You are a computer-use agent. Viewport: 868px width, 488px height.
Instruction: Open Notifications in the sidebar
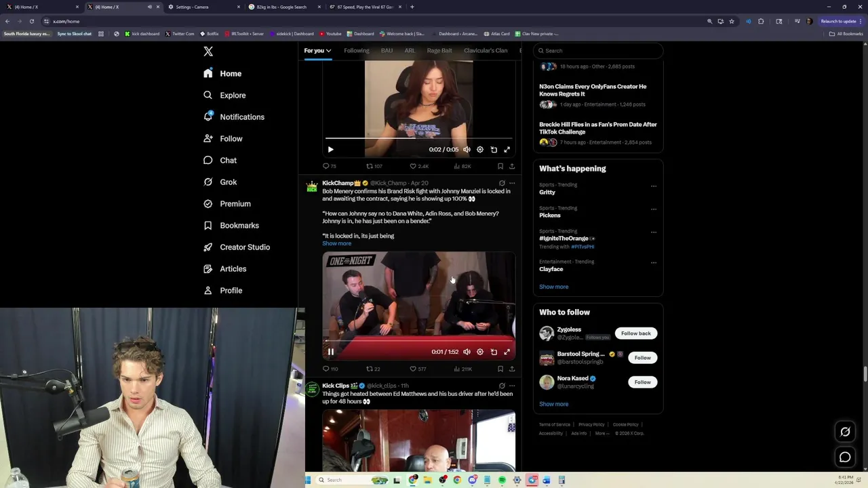(234, 117)
